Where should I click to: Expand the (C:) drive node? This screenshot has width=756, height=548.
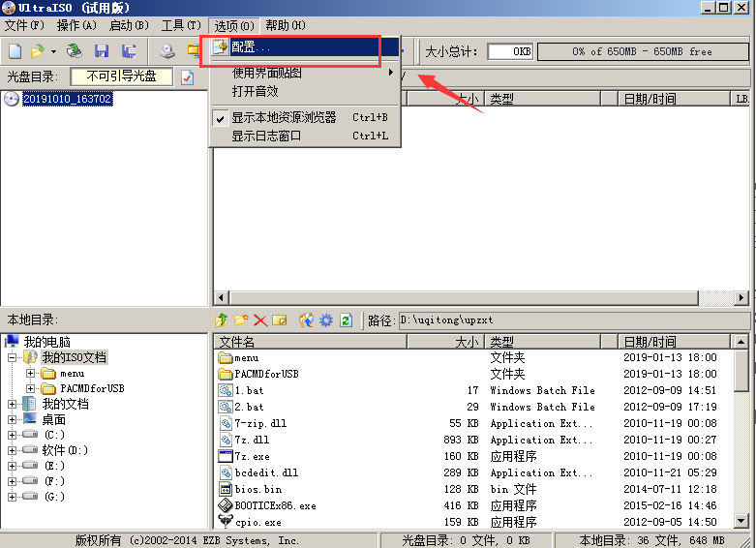pyautogui.click(x=12, y=435)
